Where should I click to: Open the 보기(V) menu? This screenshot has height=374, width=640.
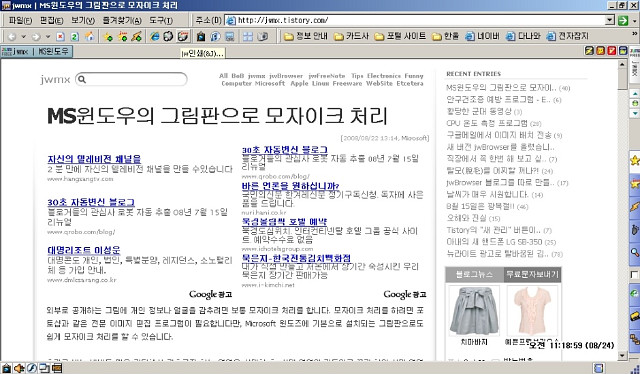coord(83,20)
